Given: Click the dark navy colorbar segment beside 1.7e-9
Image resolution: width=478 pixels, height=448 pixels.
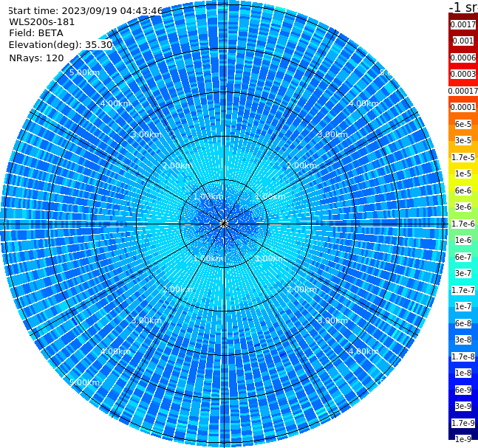Looking at the screenshot, I should [463, 431].
